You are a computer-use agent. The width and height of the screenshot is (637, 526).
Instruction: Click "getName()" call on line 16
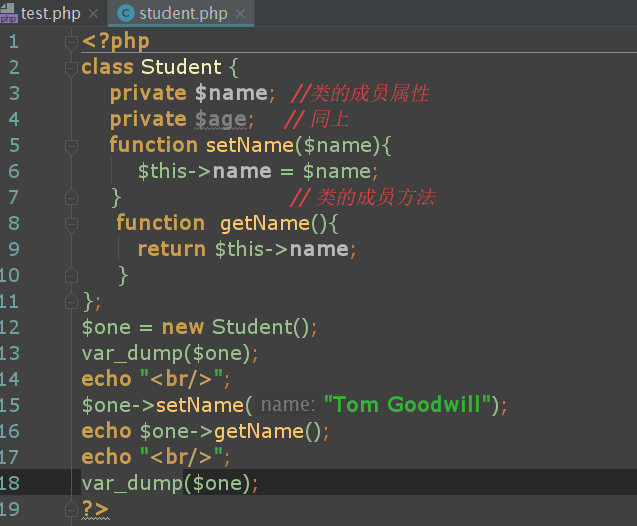(x=268, y=431)
